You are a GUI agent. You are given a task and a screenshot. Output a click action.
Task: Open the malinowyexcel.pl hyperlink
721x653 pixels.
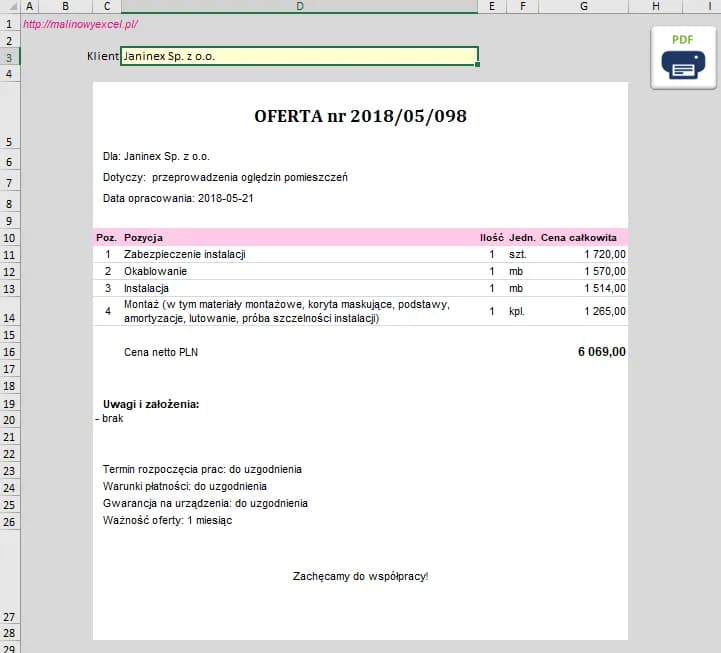(x=80, y=24)
